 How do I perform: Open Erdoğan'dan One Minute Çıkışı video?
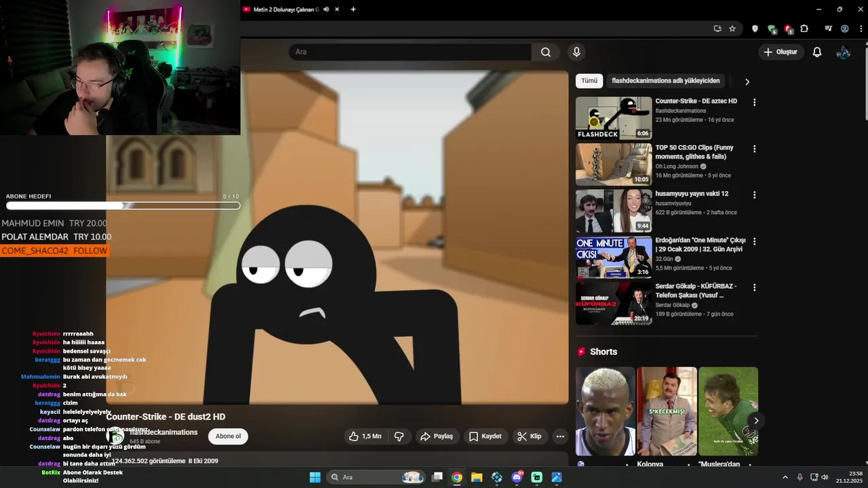tap(614, 258)
